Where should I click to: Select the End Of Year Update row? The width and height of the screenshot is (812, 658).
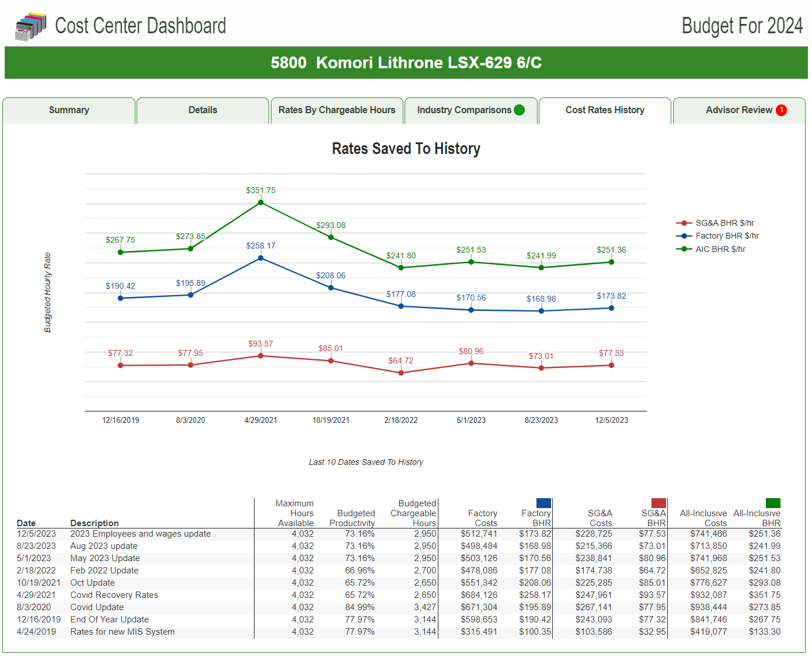[x=399, y=619]
